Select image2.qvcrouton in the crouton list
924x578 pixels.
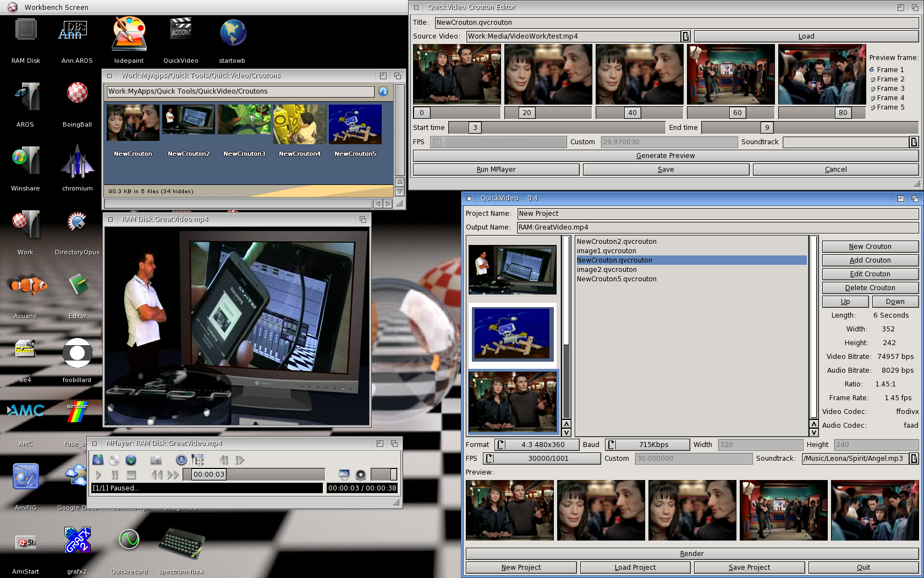click(x=607, y=270)
